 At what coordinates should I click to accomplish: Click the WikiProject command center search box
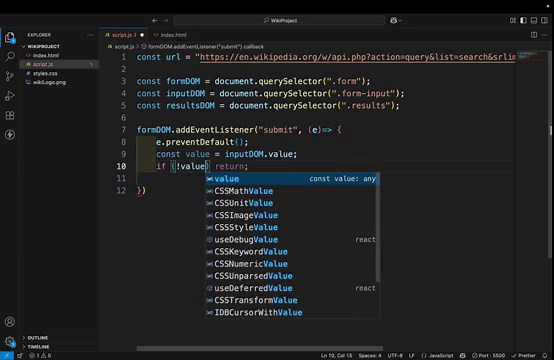pos(279,20)
